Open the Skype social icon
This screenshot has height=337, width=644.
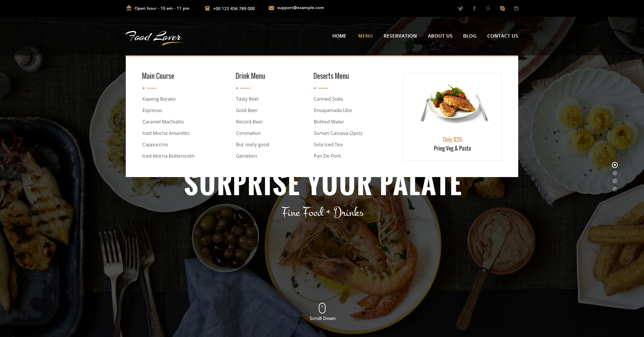502,8
